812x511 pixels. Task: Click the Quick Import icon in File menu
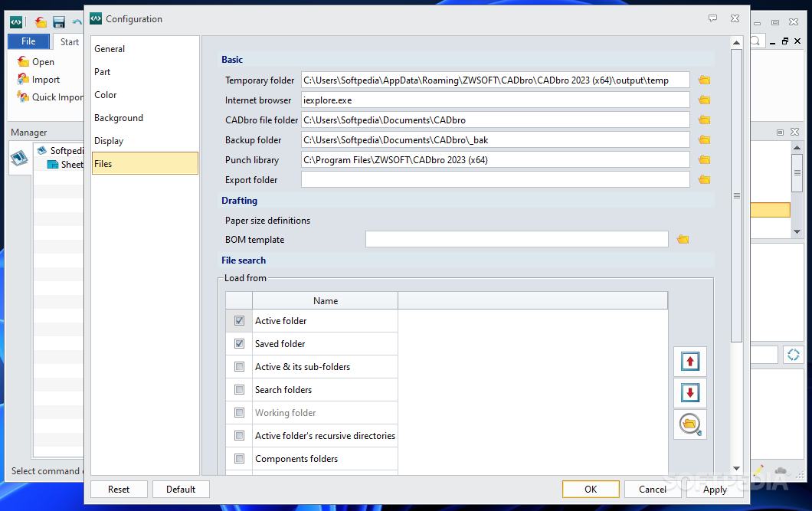tap(23, 97)
